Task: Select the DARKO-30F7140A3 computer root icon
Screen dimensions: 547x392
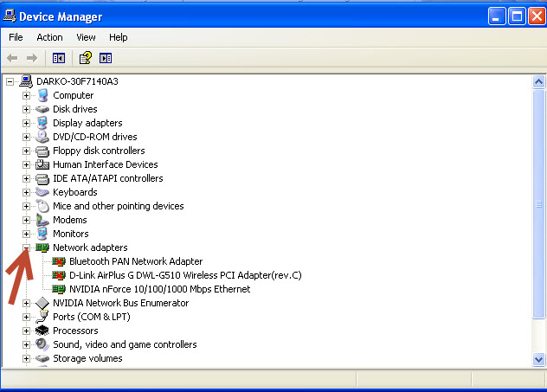Action: [26, 81]
